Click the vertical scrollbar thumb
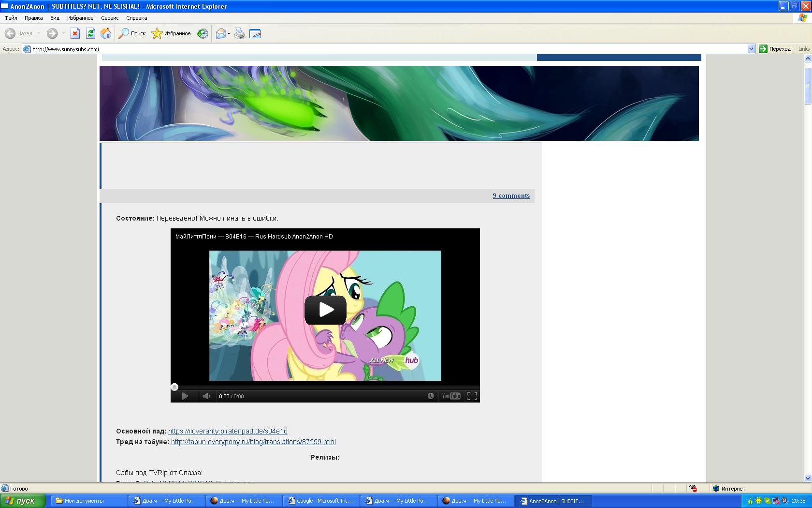This screenshot has height=508, width=812. point(807,86)
